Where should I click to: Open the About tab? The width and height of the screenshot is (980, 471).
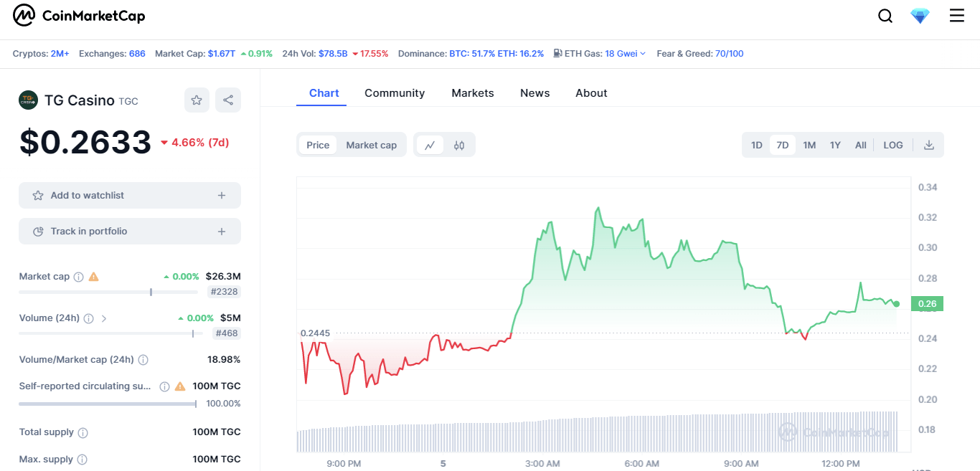pyautogui.click(x=591, y=93)
